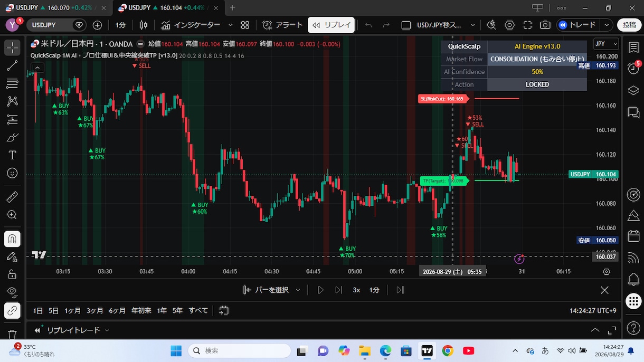Viewport: 644px width, 362px height.
Task: Open the timezone 14:24:27 UTC+9 menu
Action: coord(593,311)
